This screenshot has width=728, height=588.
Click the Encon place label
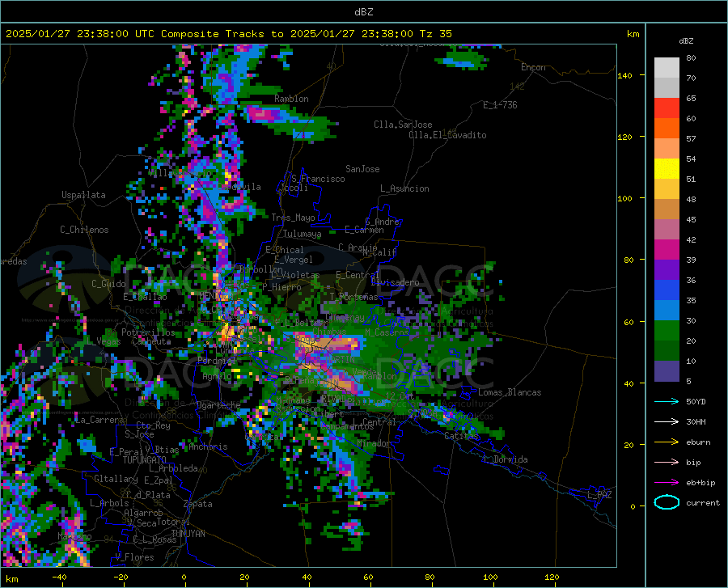533,67
